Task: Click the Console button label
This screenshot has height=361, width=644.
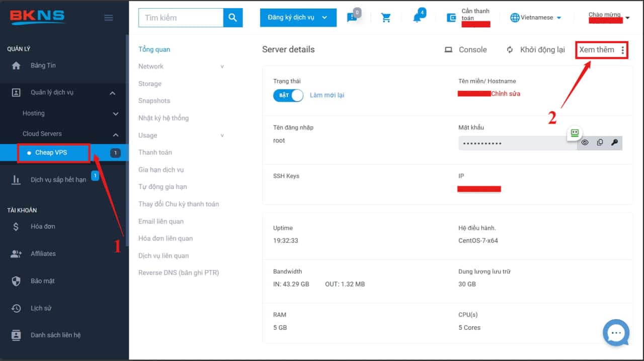Action: (473, 50)
